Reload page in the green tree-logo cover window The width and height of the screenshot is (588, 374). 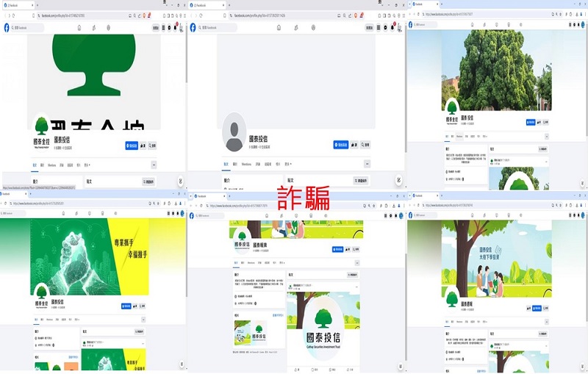pos(14,15)
